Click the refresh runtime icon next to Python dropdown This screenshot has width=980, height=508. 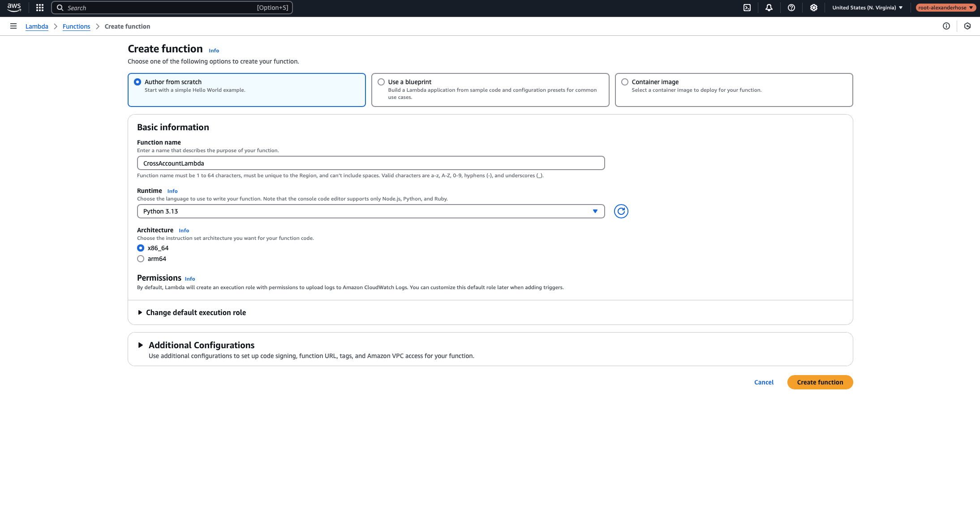621,211
